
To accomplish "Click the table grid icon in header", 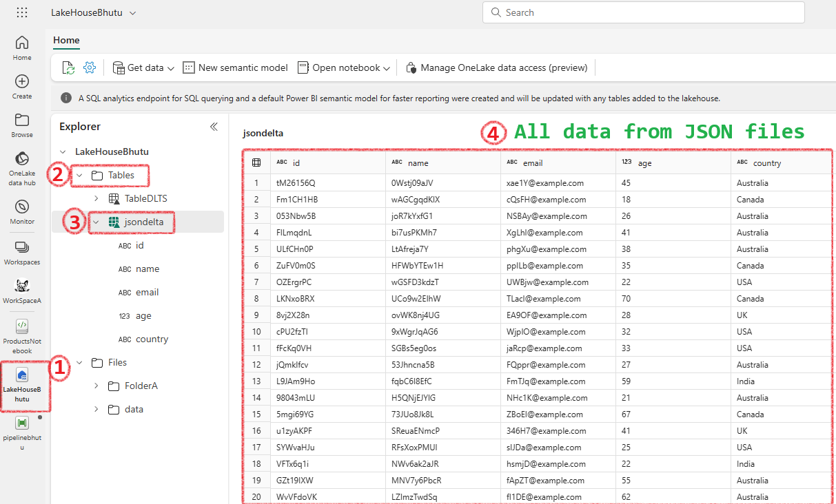I will [x=256, y=162].
